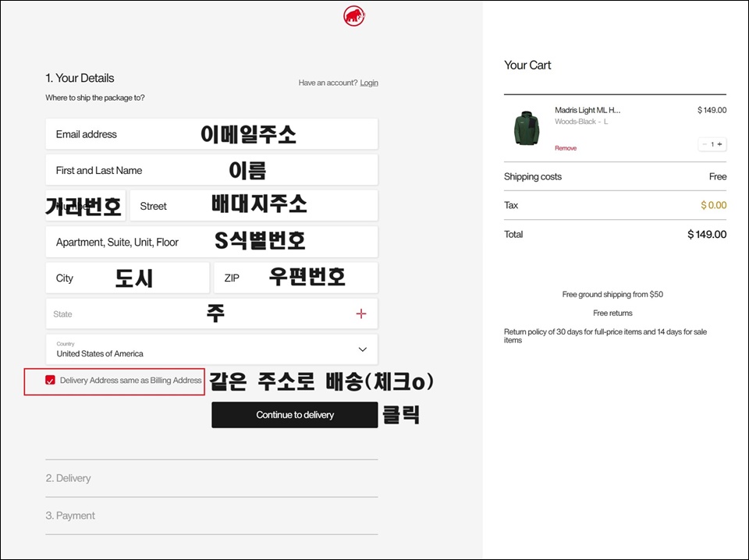Click the First and Last Name field

(211, 170)
